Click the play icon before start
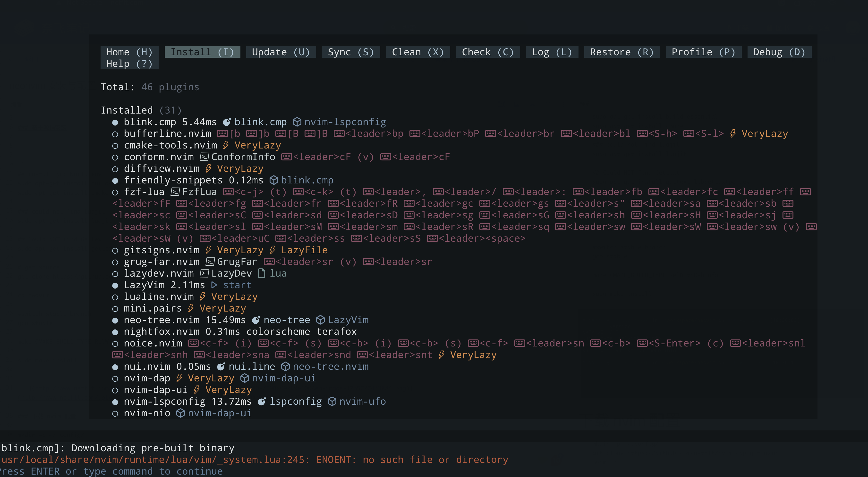 click(x=214, y=285)
